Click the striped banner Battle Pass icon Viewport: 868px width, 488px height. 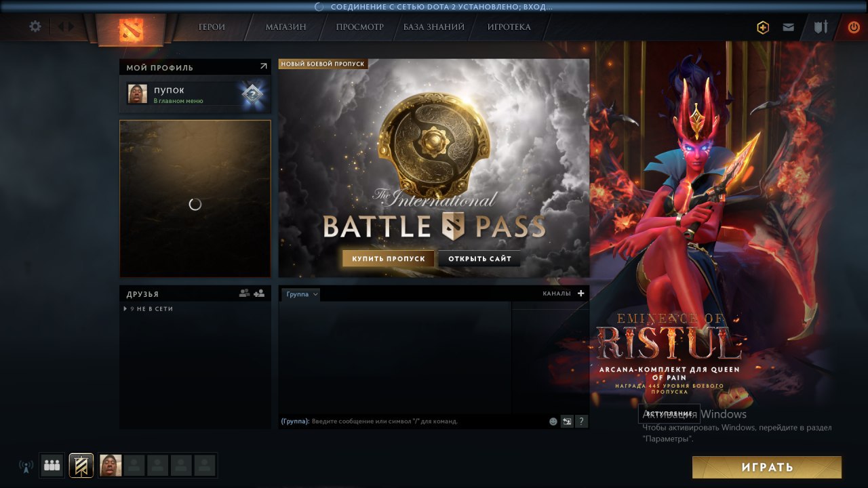pyautogui.click(x=81, y=466)
